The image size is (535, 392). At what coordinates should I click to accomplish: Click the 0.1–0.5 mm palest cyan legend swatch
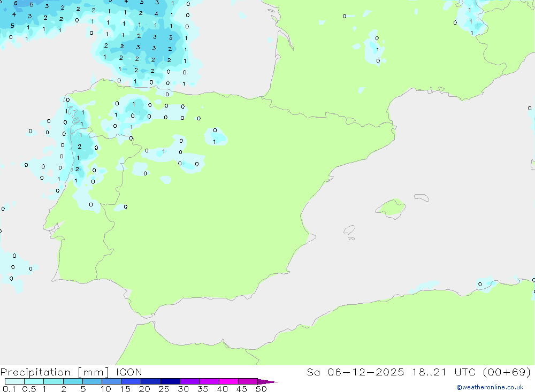[x=14, y=381]
